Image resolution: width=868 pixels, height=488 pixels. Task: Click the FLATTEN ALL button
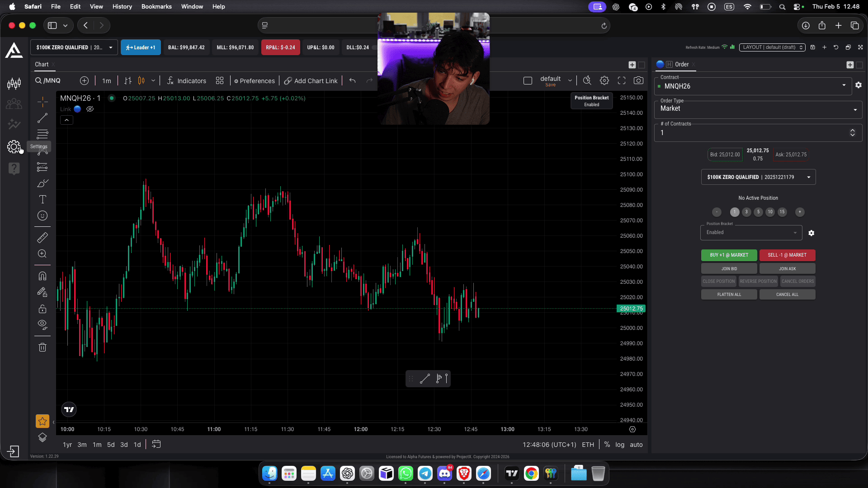[729, 295]
